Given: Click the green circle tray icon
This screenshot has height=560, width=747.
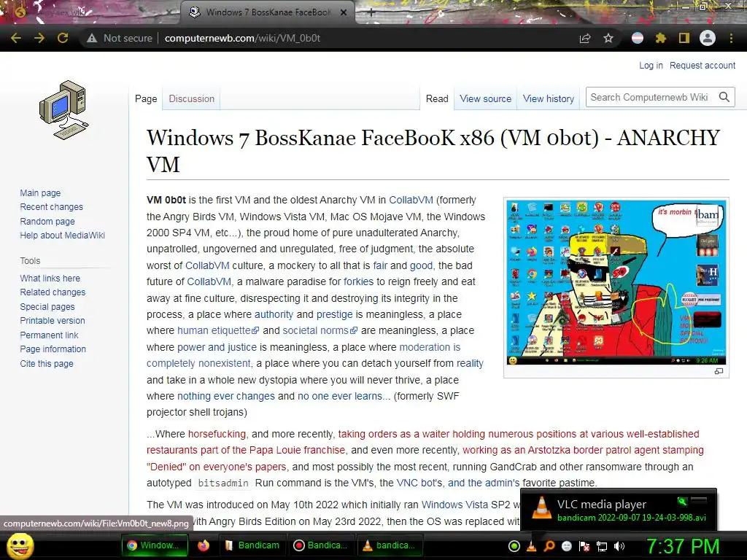Looking at the screenshot, I should pyautogui.click(x=514, y=546).
